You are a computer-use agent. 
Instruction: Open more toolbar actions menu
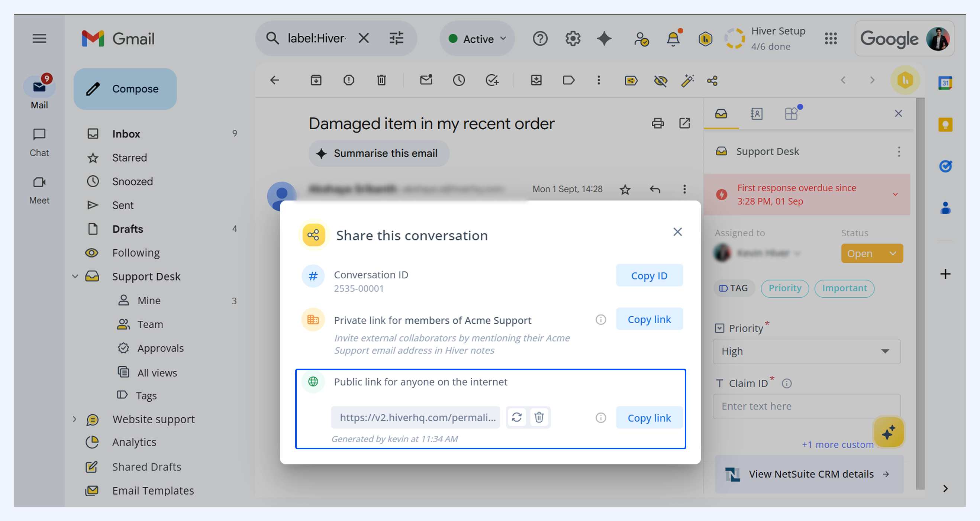coord(599,80)
